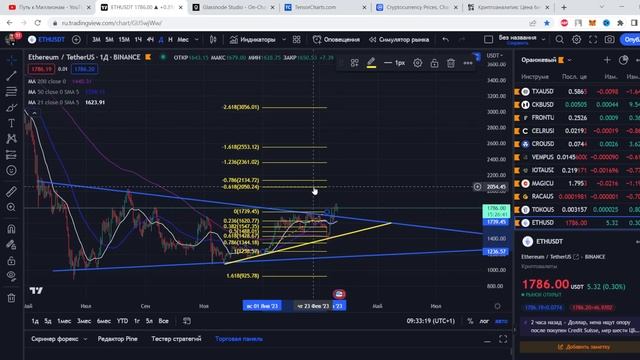
Task: Start the market replay simulator
Action: tap(399, 40)
